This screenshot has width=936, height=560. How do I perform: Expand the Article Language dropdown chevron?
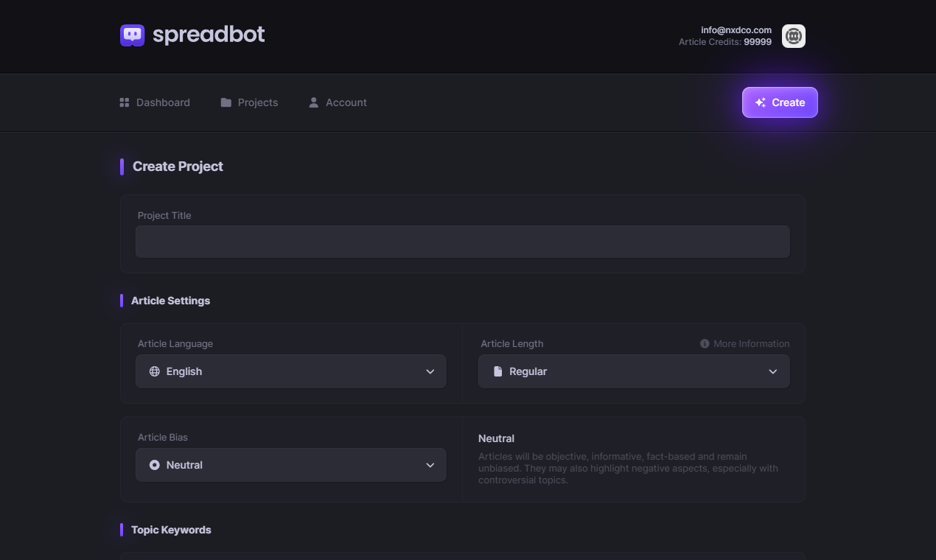point(430,371)
